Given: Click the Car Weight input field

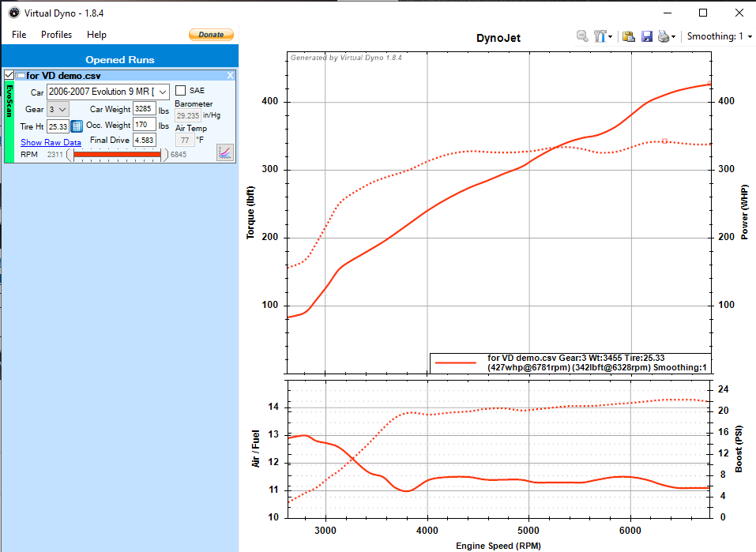Looking at the screenshot, I should coord(144,109).
